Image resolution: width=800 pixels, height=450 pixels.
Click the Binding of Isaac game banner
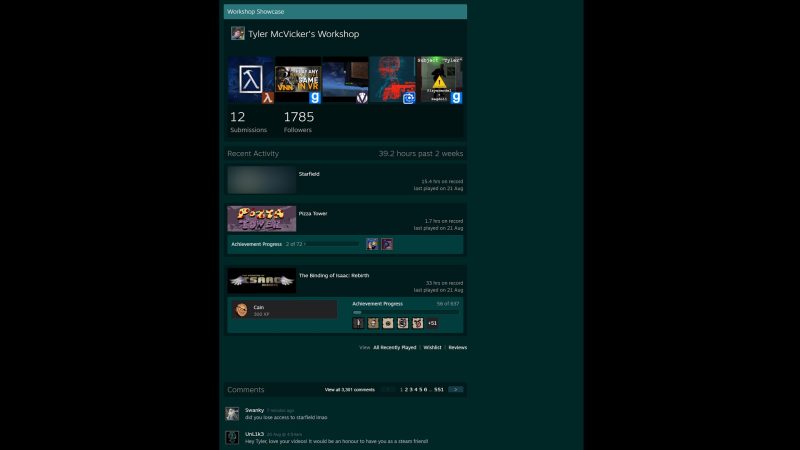tap(262, 281)
